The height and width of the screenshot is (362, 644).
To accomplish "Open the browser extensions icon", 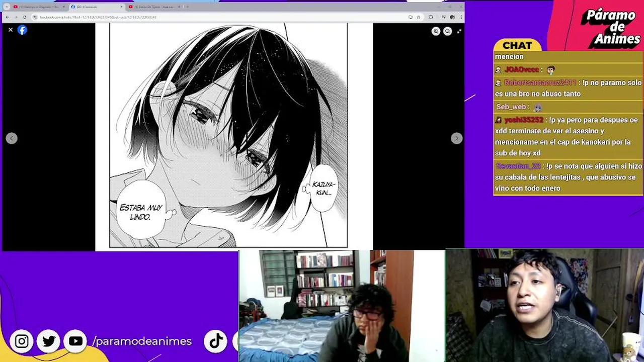I will pos(431,17).
